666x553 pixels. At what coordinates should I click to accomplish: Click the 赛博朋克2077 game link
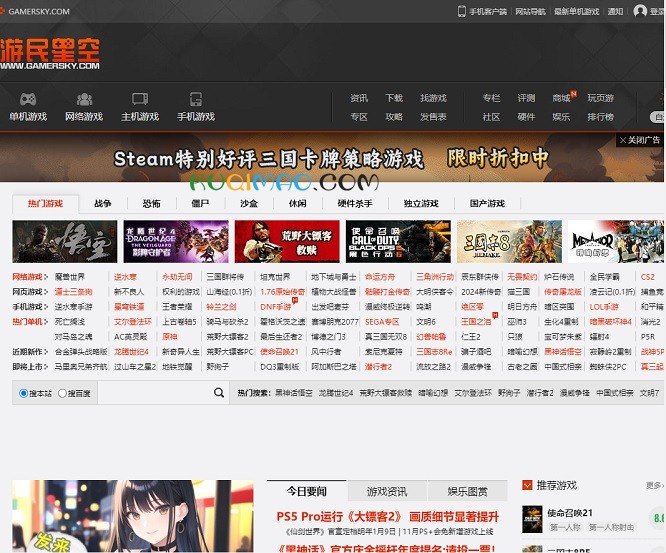335,322
